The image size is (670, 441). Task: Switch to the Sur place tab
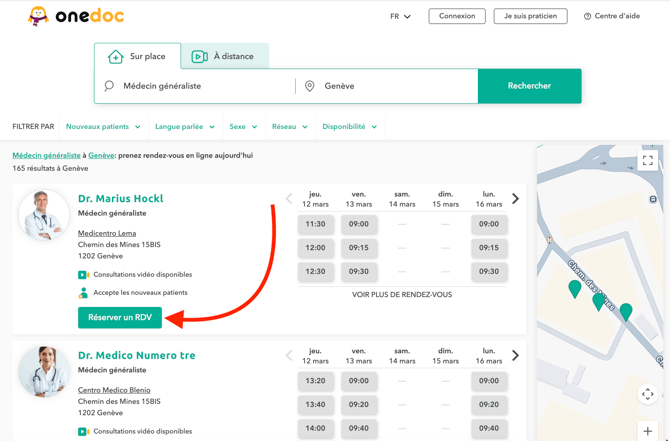click(x=138, y=56)
